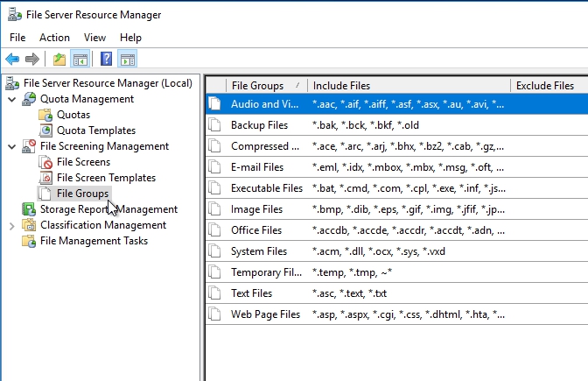588x381 pixels.
Task: Open File Management Tasks node
Action: click(x=94, y=241)
